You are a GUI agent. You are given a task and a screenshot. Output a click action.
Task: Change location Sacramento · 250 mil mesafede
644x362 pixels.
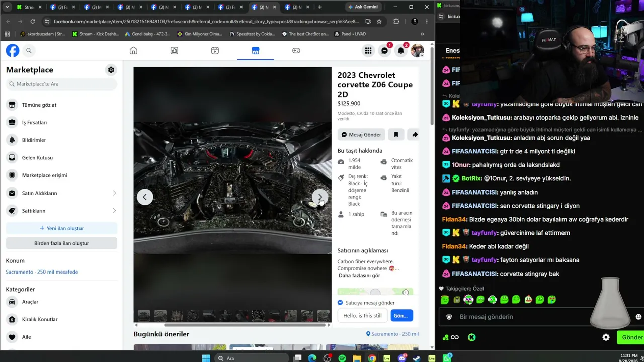click(x=42, y=272)
